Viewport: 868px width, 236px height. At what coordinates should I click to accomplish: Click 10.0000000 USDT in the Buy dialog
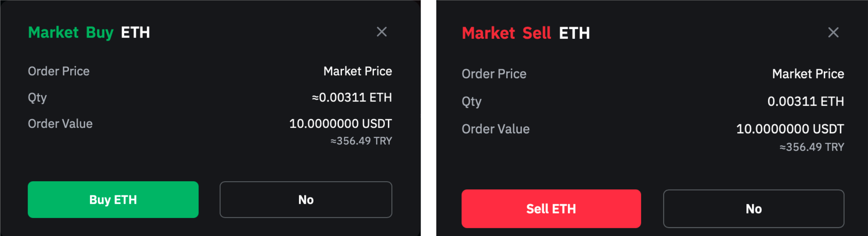(340, 124)
